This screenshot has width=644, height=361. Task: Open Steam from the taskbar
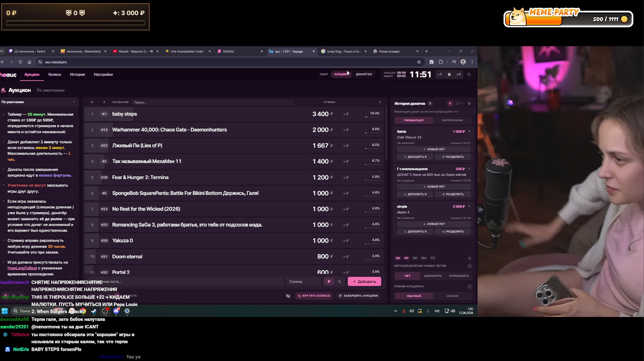pyautogui.click(x=94, y=311)
